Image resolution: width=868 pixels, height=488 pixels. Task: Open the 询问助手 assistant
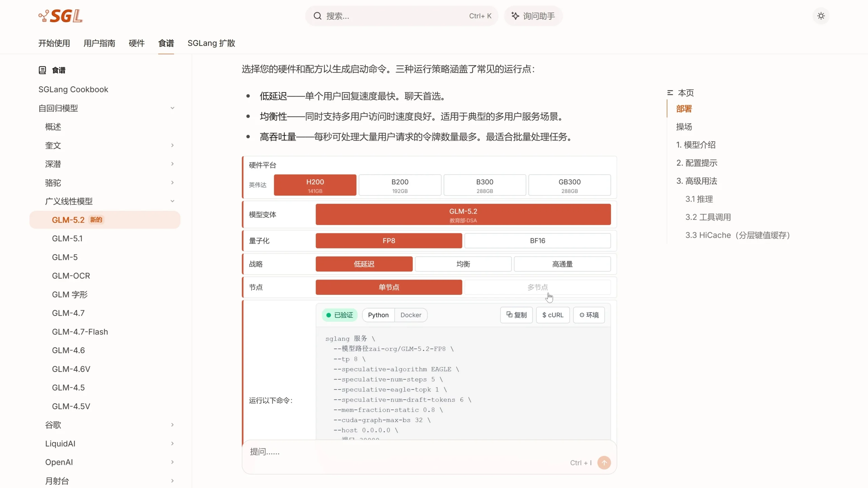533,16
